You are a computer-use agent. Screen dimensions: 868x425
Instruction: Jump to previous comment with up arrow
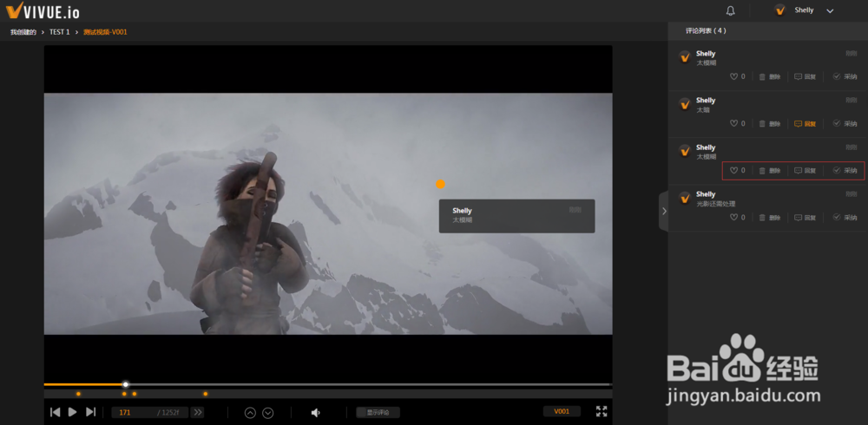point(250,412)
